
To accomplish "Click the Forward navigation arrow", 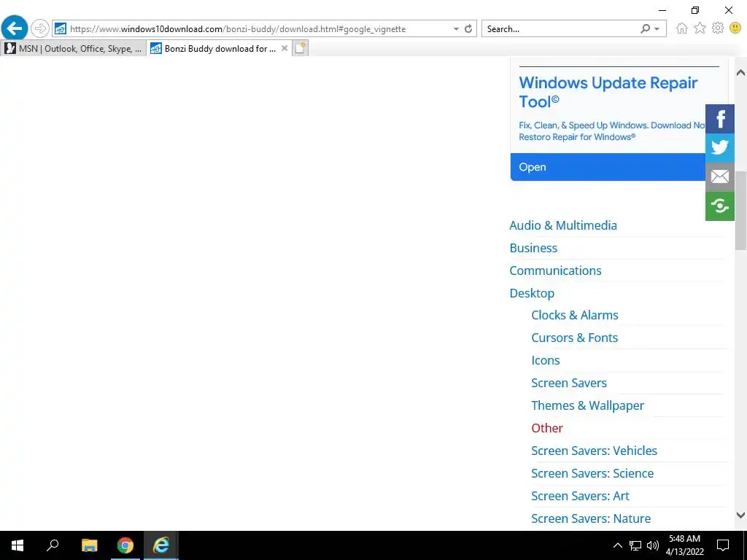I will (x=40, y=28).
